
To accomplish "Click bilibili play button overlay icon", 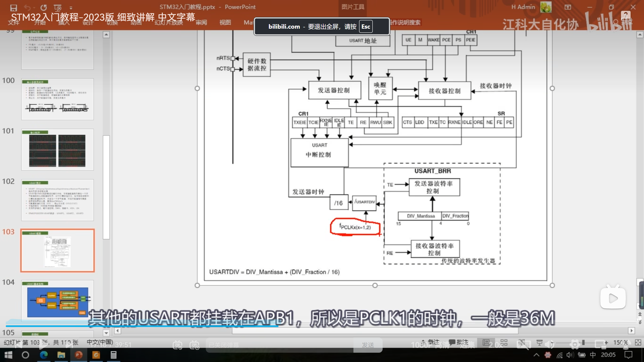I will (x=613, y=298).
